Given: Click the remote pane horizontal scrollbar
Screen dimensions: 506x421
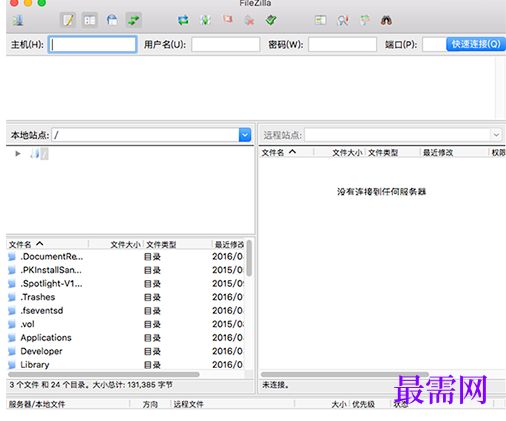Looking at the screenshot, I should coord(345,374).
